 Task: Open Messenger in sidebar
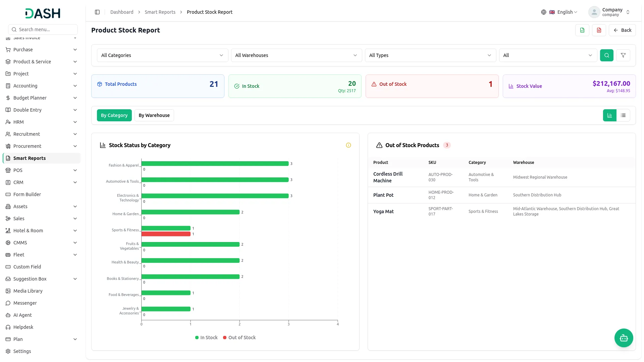(x=42, y=303)
